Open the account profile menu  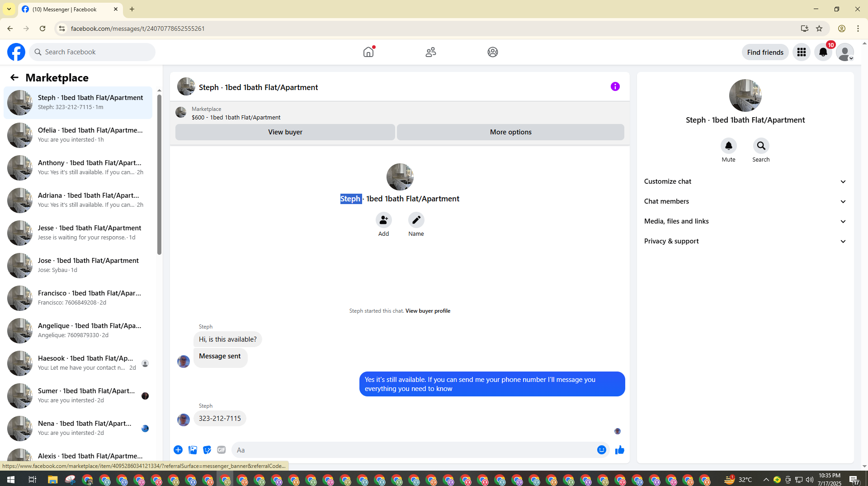(845, 52)
